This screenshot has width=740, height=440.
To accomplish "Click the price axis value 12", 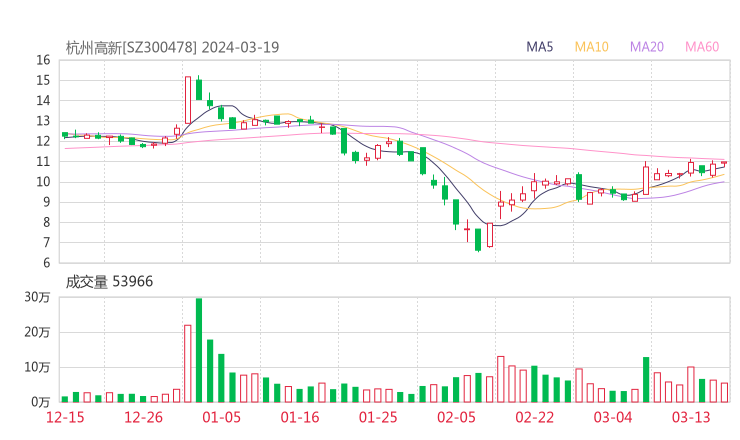I will pos(43,141).
